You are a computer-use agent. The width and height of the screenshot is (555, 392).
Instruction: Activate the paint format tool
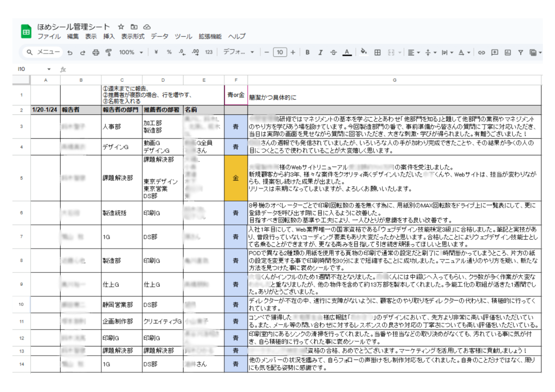pos(108,53)
